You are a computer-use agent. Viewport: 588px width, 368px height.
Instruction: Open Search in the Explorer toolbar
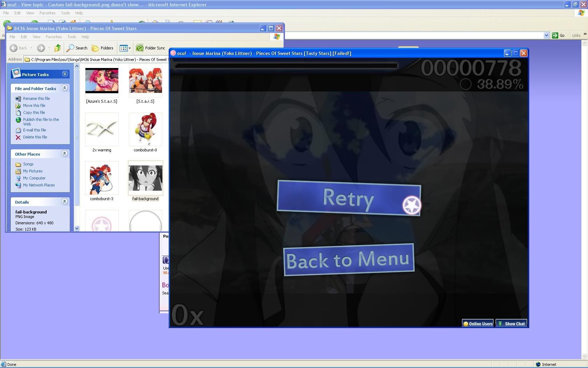77,48
